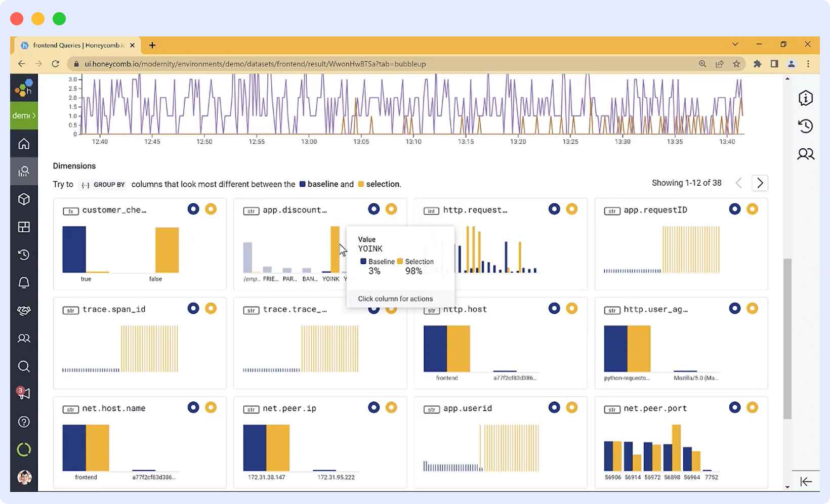Open alerts with the bell icon
Screen dimensions: 830x504
point(23,282)
